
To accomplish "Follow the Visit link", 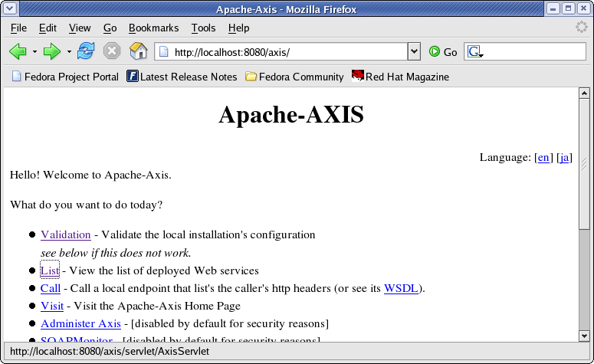I will [x=52, y=306].
